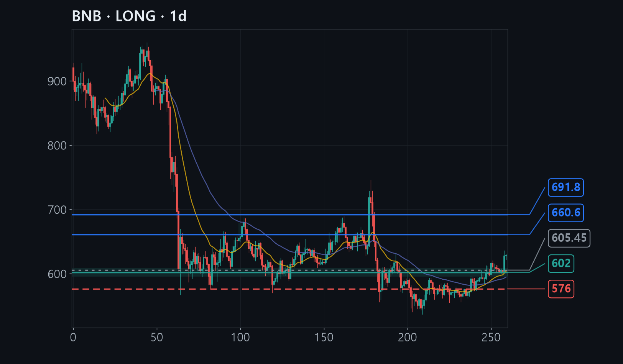Click the 100 x-axis tick label
The width and height of the screenshot is (623, 364).
pyautogui.click(x=240, y=338)
